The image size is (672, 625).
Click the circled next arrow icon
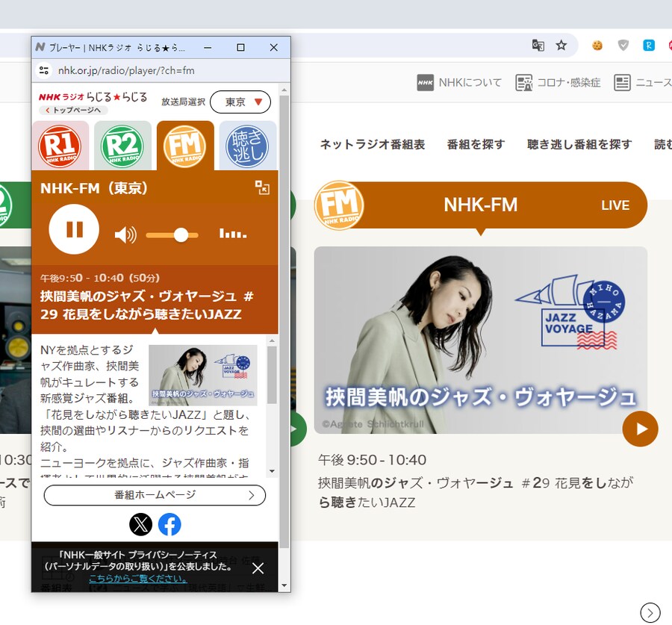[x=650, y=612]
